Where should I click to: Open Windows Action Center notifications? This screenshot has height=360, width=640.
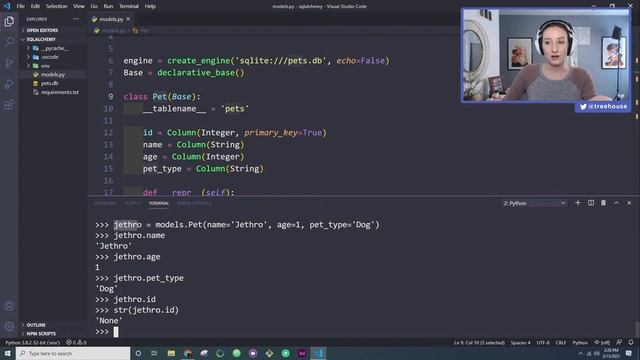tap(629, 353)
